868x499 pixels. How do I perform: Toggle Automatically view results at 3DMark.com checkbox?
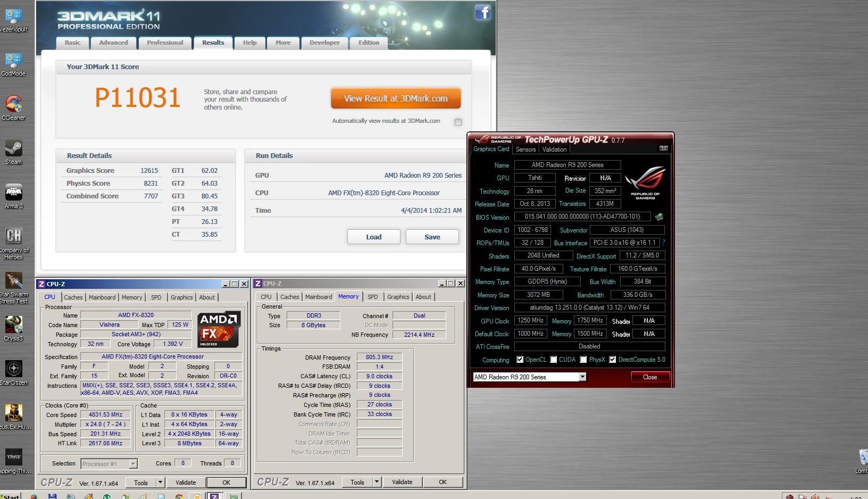click(458, 122)
